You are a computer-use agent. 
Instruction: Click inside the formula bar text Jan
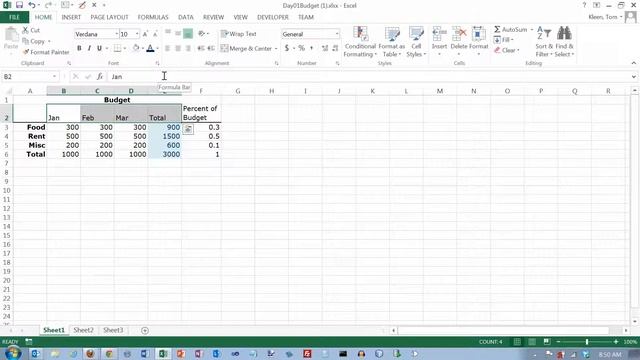[117, 77]
